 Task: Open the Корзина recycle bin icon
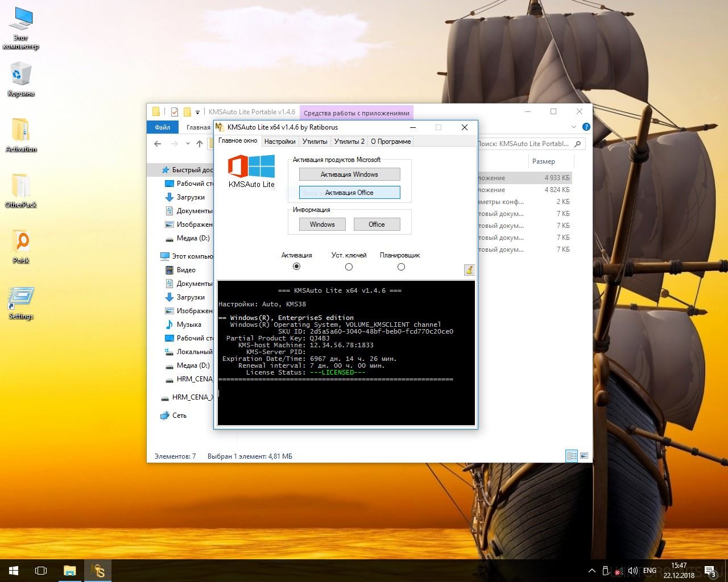21,80
